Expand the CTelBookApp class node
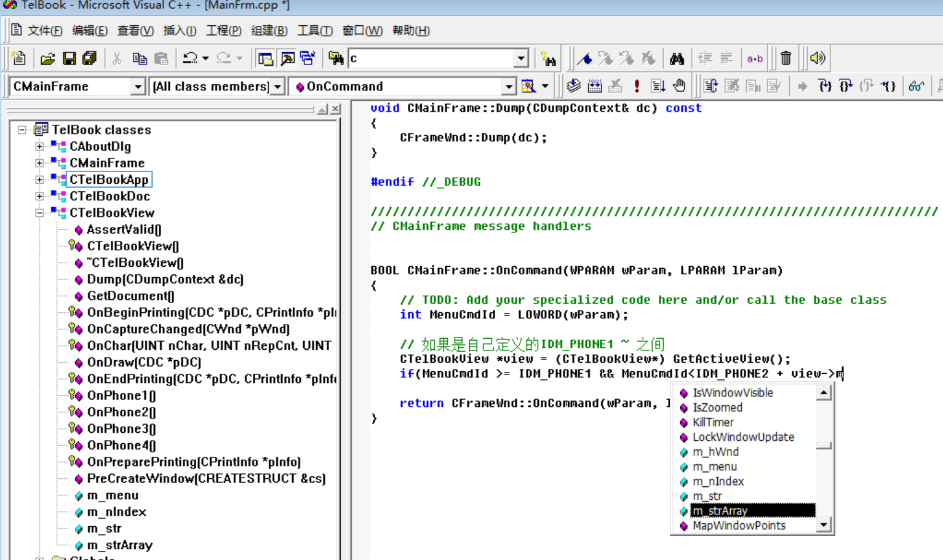This screenshot has width=943, height=560. tap(39, 179)
